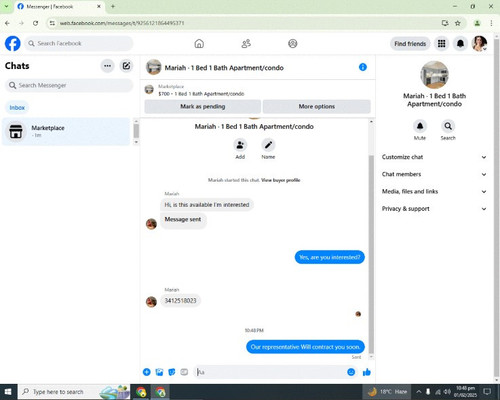The height and width of the screenshot is (400, 500).
Task: Click the Windows taskbar search box
Action: click(x=74, y=392)
